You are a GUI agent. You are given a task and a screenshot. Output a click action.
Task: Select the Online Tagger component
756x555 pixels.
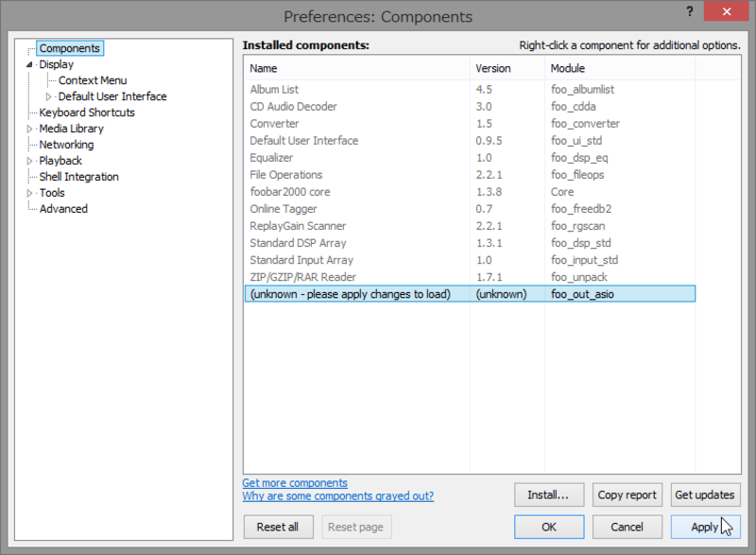470,209
